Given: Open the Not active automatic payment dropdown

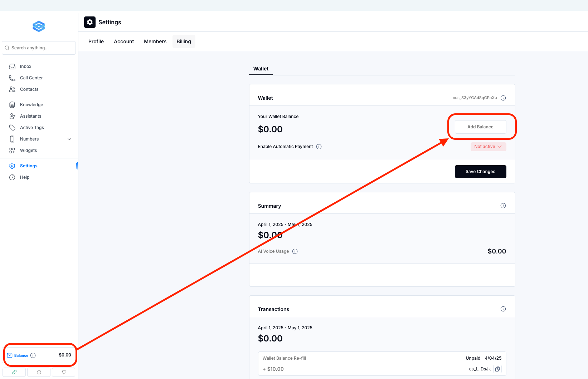Looking at the screenshot, I should click(488, 147).
